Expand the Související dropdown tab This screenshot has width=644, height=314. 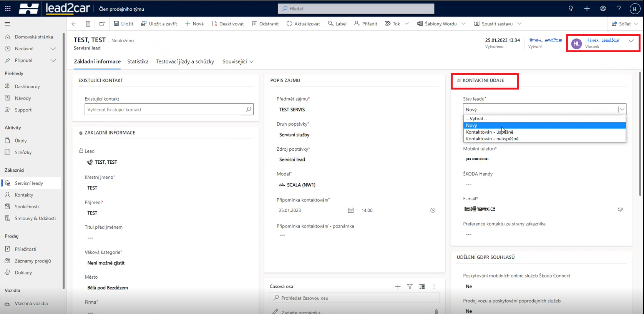[238, 61]
